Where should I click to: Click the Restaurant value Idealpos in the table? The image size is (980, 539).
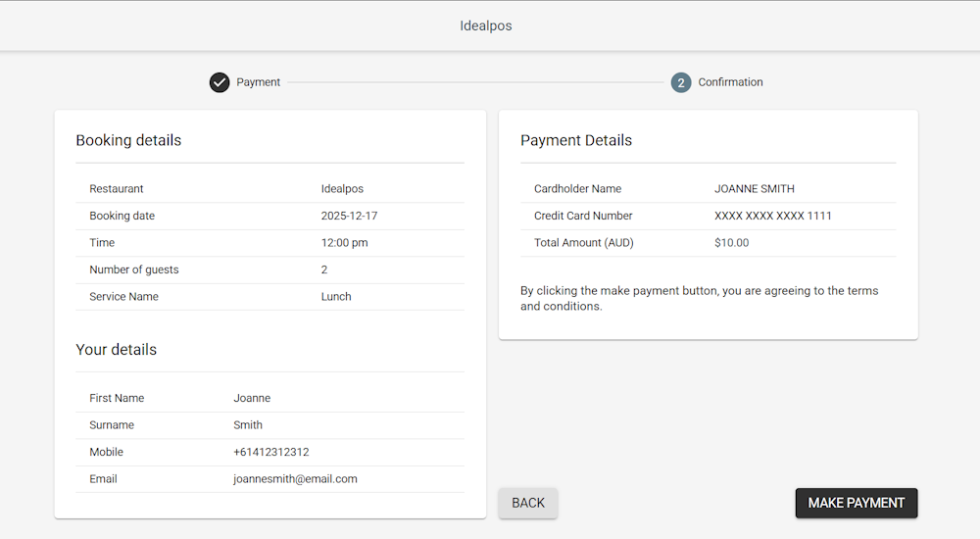[342, 189]
